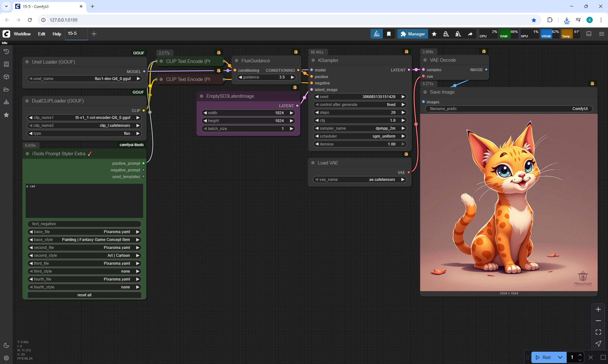The image size is (608, 364).
Task: Open the node library cube icon
Action: pyautogui.click(x=6, y=77)
